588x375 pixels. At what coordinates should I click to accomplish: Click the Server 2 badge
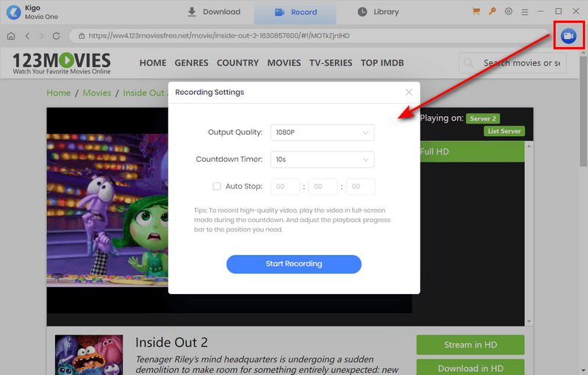click(x=483, y=118)
